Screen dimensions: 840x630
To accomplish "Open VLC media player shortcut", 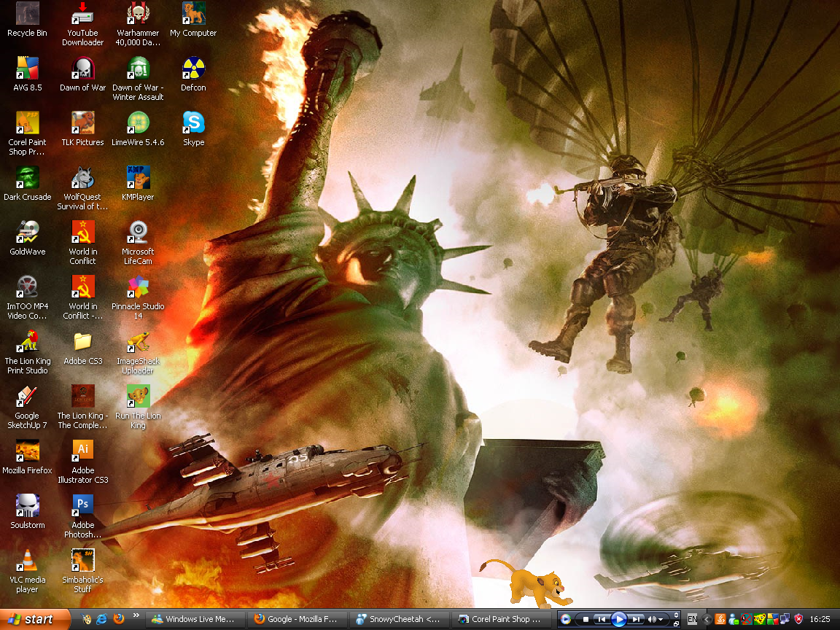I will (x=27, y=561).
